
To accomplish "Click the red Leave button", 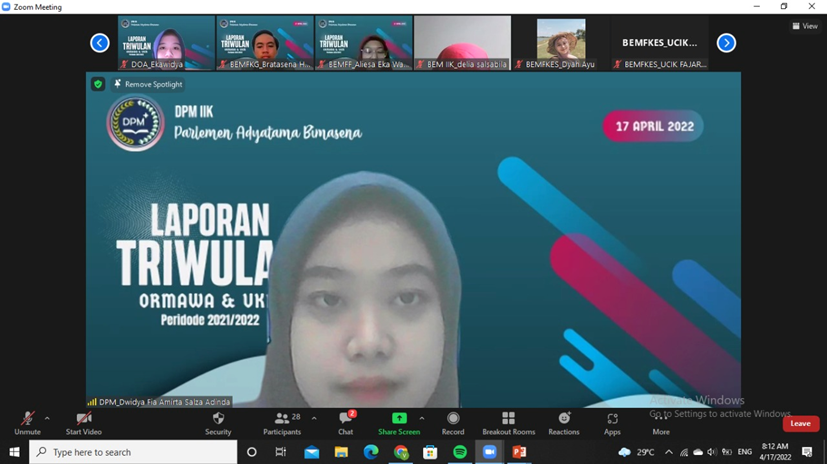I will pyautogui.click(x=800, y=423).
